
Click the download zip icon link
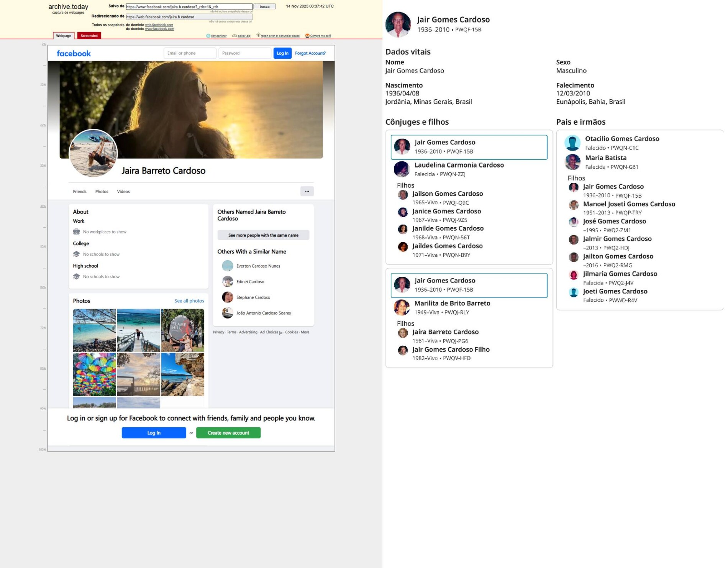click(x=234, y=36)
